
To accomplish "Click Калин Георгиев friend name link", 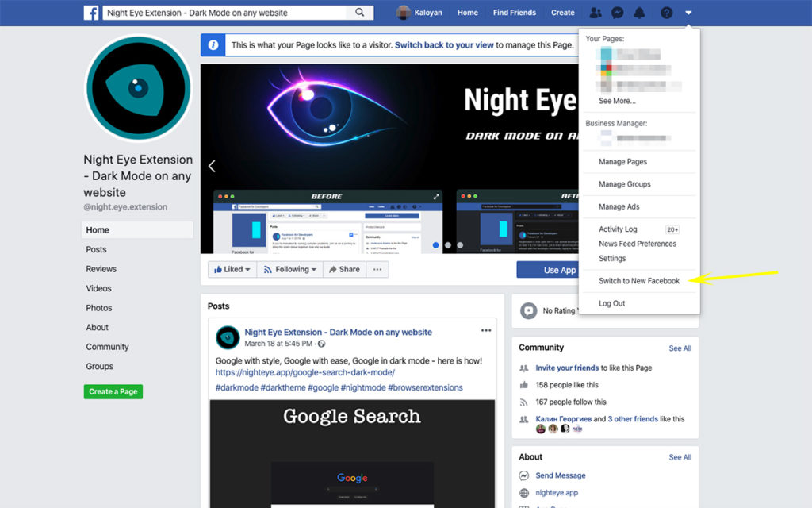I will 564,419.
